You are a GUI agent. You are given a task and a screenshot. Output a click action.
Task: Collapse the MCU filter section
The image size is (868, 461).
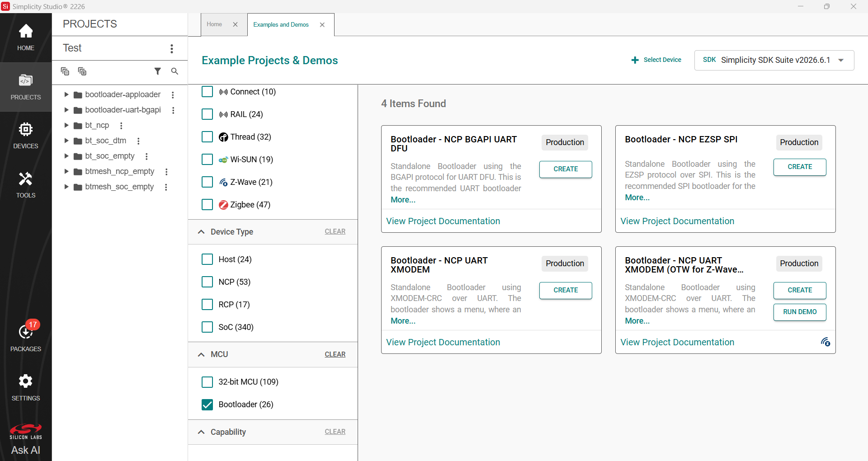click(x=201, y=355)
